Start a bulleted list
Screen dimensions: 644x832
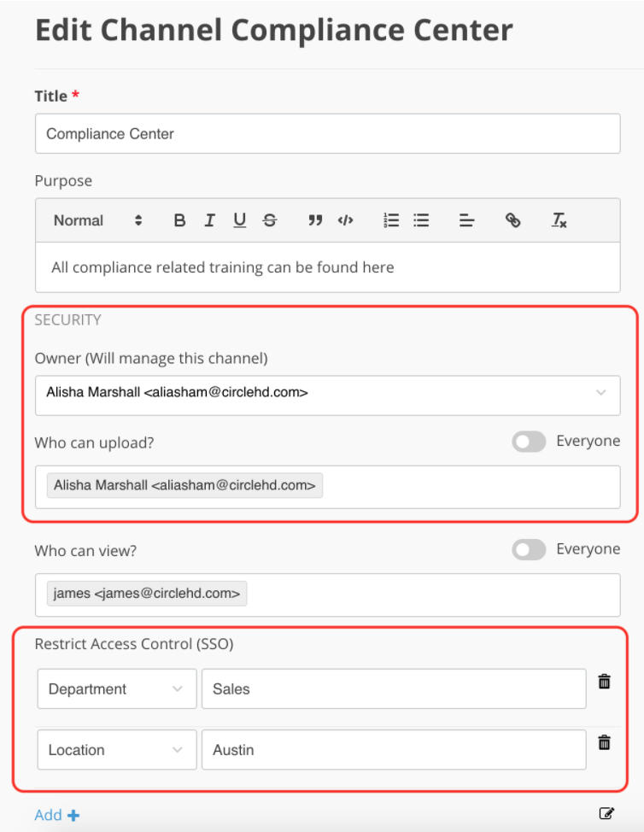[421, 220]
